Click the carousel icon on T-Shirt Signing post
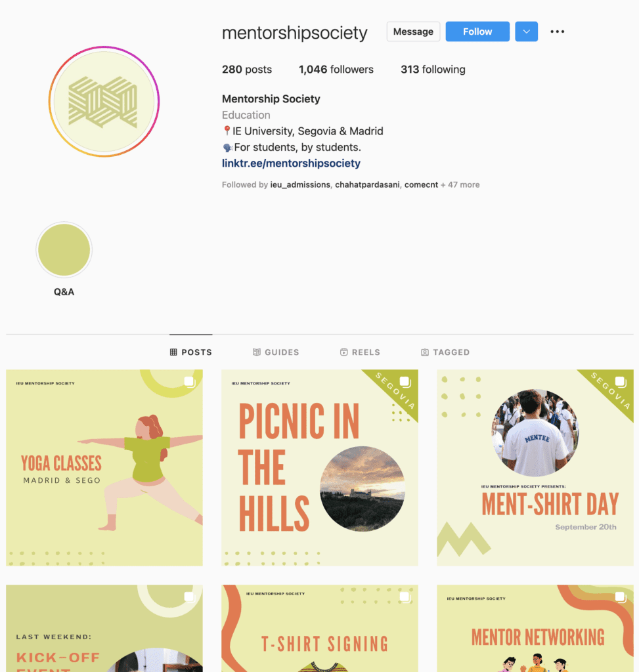 (x=405, y=597)
